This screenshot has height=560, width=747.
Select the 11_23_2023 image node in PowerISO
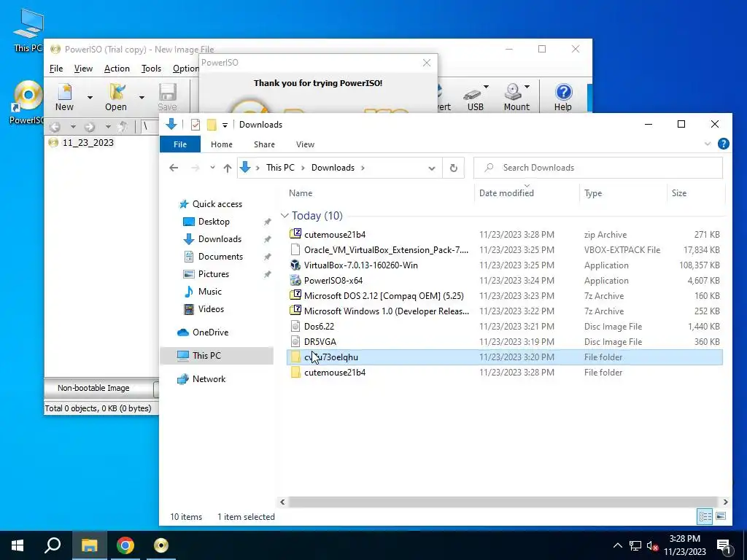coord(88,142)
